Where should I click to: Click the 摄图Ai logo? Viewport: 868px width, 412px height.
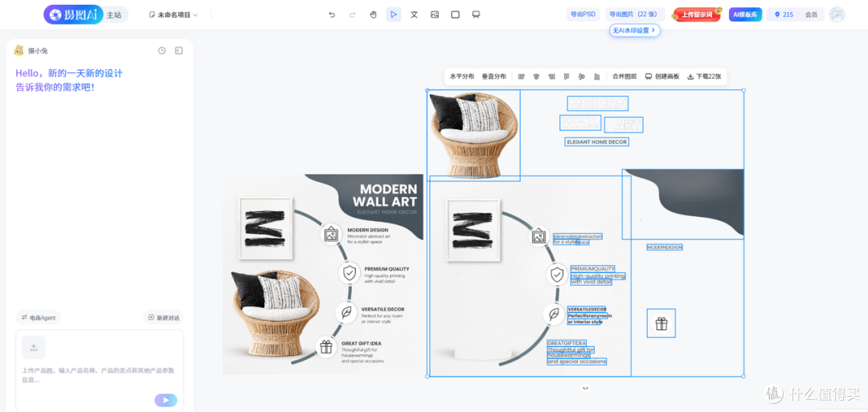coord(73,15)
